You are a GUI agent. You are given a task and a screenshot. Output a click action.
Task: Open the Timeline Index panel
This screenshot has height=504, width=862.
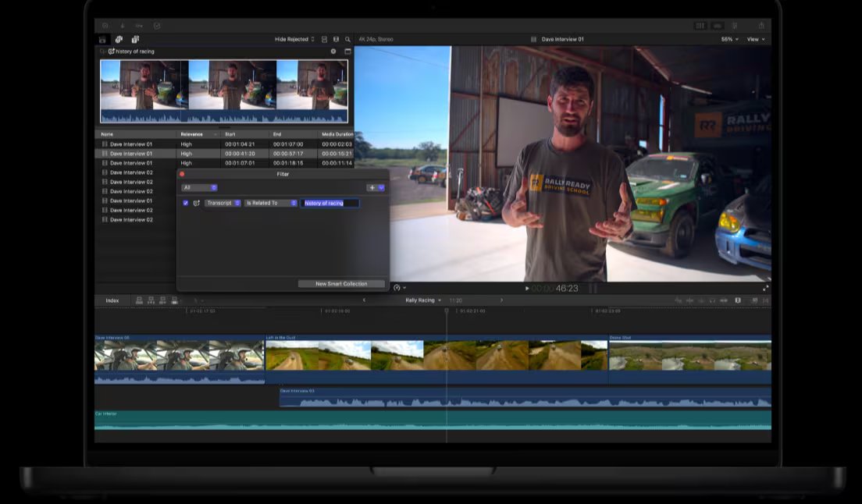[112, 300]
